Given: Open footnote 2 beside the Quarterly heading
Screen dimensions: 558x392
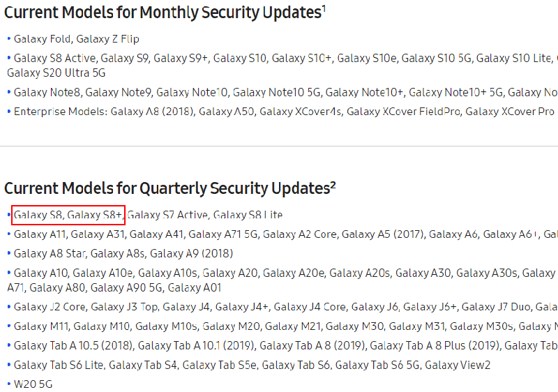Looking at the screenshot, I should click(333, 184).
